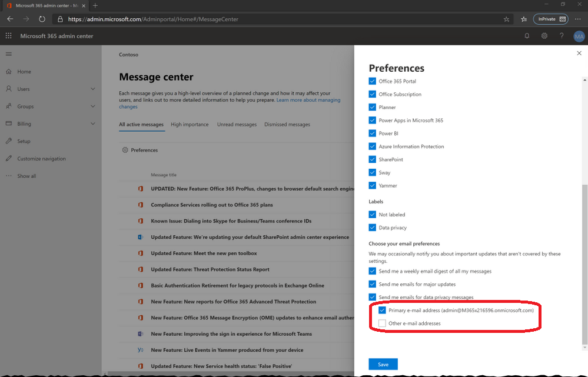
Task: Switch to Unread messages tab
Action: [237, 125]
